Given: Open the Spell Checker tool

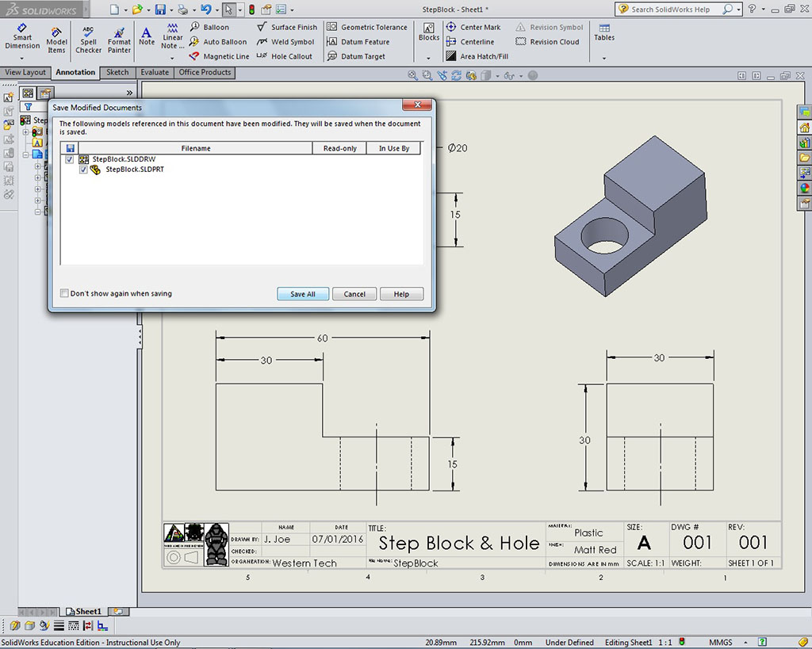Looking at the screenshot, I should pos(88,40).
